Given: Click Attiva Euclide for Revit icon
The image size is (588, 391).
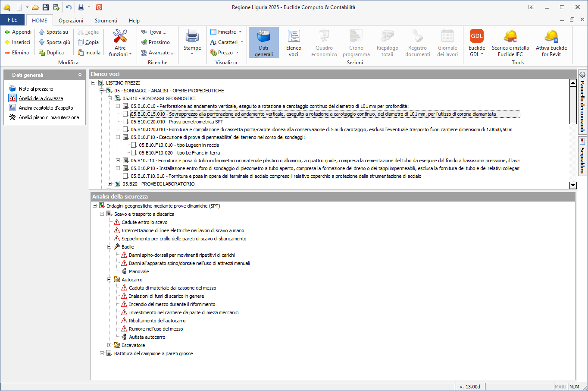Looking at the screenshot, I should [x=551, y=37].
